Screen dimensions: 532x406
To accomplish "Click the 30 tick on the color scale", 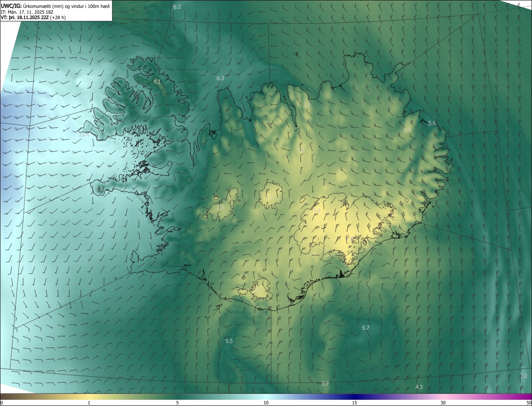I will (x=443, y=403).
